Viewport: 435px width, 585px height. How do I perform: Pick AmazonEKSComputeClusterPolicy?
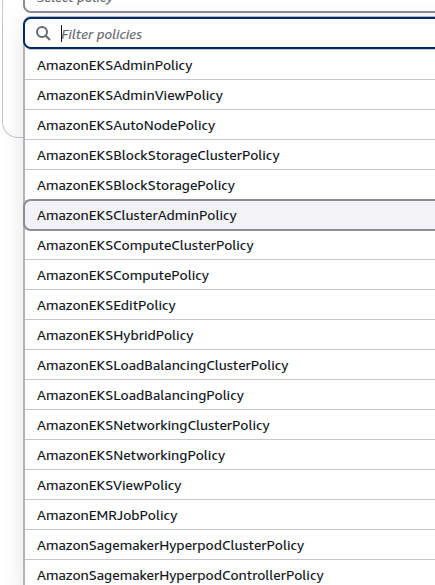point(230,245)
